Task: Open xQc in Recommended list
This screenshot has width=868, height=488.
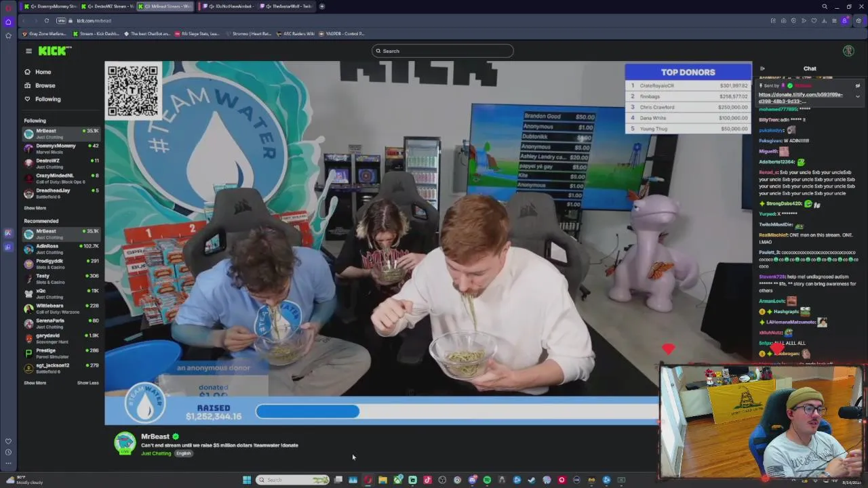Action: [61, 293]
